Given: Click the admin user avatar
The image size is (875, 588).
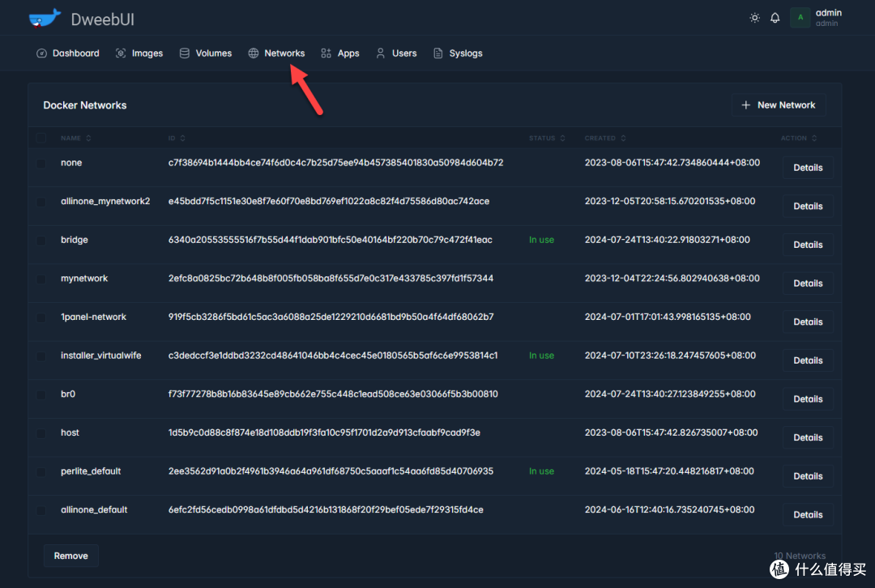Looking at the screenshot, I should click(800, 18).
